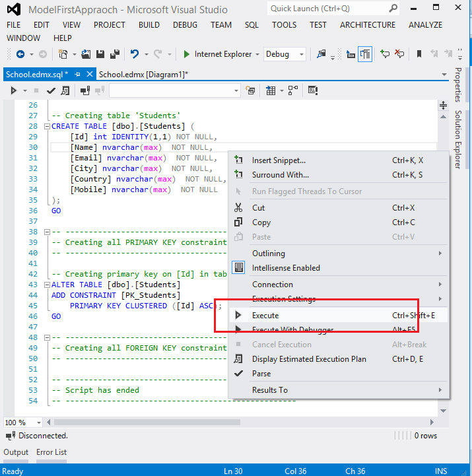Viewport: 472px width, 476px height.
Task: Close the School.edmx.sql tab
Action: tap(90, 74)
